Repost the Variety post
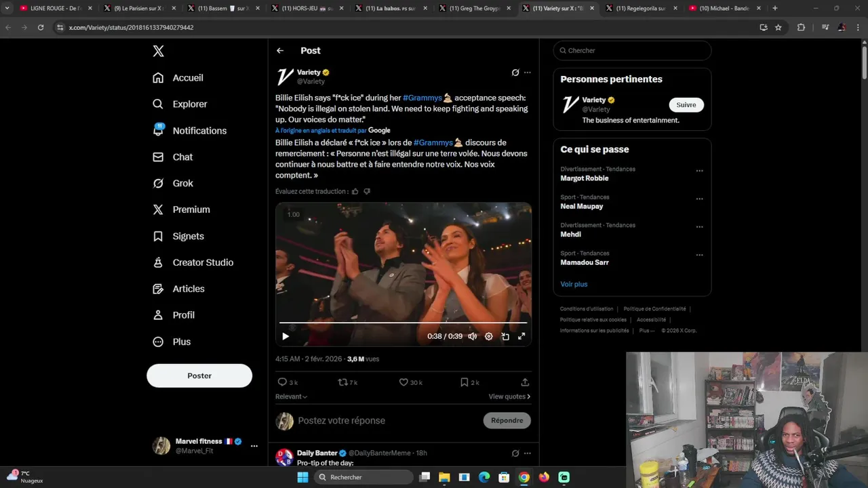Viewport: 868px width, 488px height. click(347, 382)
